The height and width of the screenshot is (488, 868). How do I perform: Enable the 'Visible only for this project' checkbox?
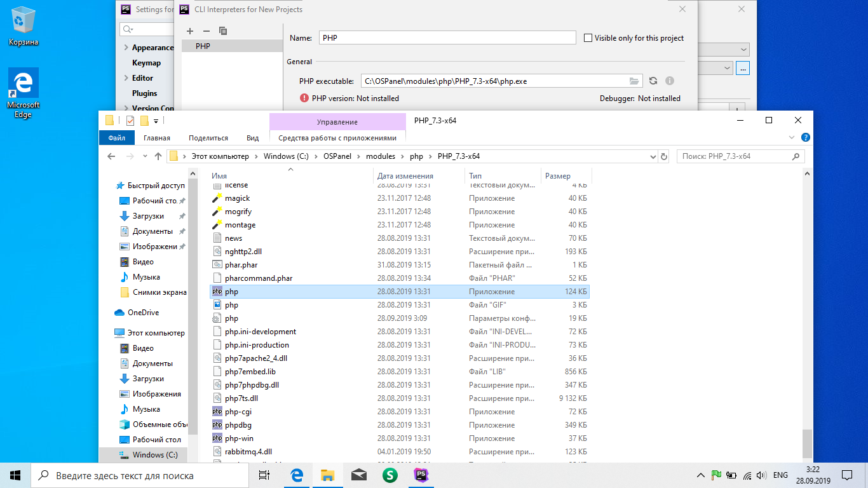pyautogui.click(x=588, y=37)
